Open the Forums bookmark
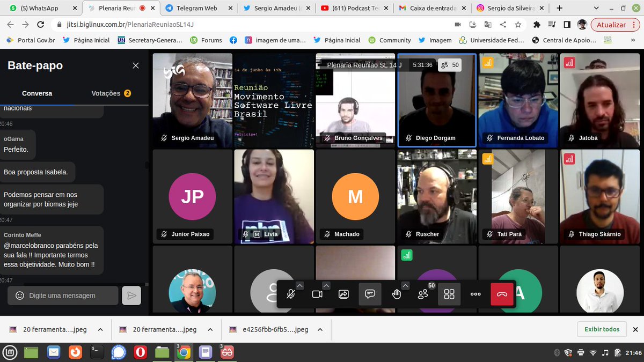Image resolution: width=644 pixels, height=362 pixels. (x=206, y=40)
